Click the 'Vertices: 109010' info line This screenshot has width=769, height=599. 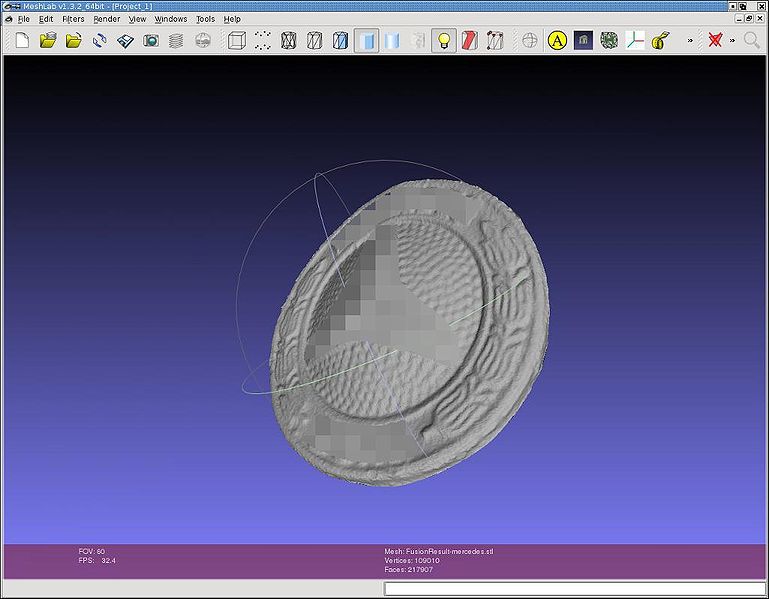(x=412, y=561)
